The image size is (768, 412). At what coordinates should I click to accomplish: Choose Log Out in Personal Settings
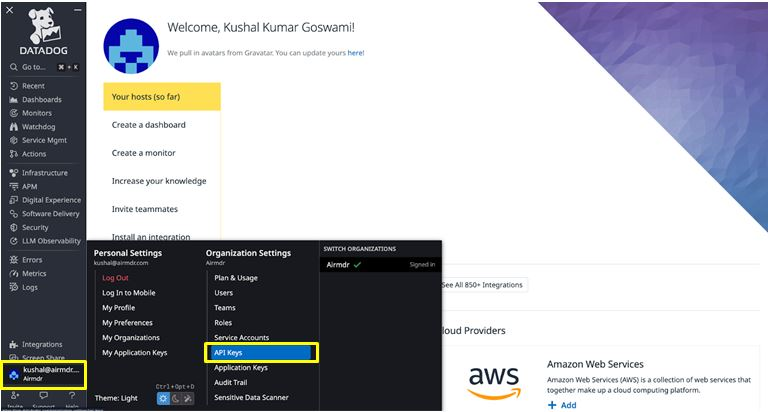(115, 278)
